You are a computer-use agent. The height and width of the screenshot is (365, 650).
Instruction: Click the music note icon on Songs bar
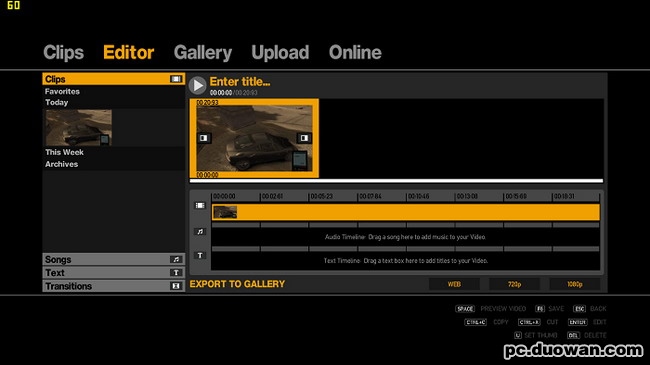(x=176, y=260)
